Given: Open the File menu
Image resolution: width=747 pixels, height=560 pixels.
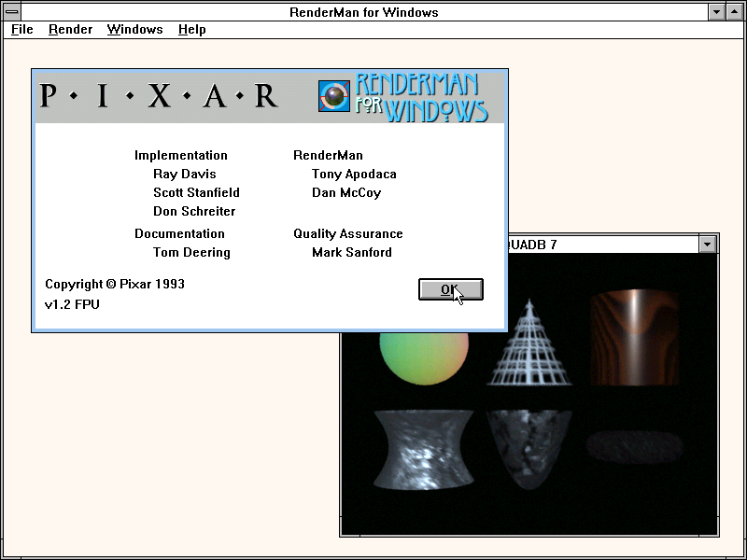Looking at the screenshot, I should tap(21, 29).
